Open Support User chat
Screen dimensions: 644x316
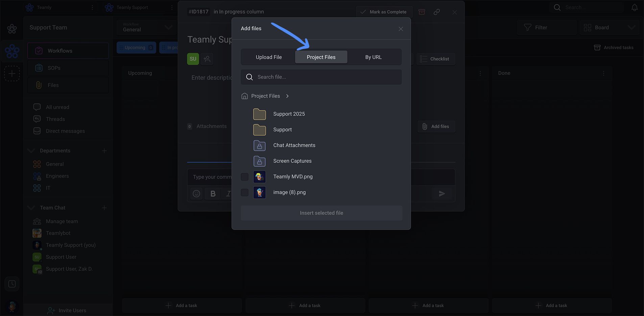tap(61, 257)
